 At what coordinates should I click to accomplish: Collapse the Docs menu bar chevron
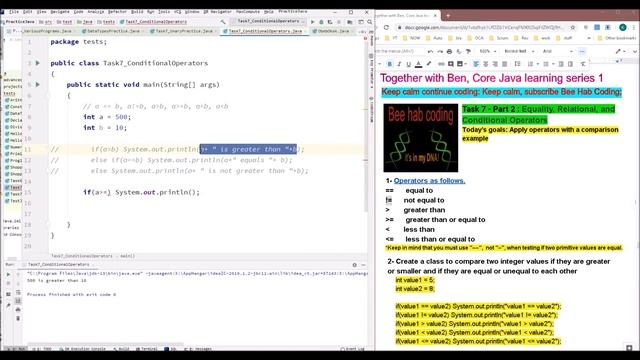pyautogui.click(x=635, y=51)
